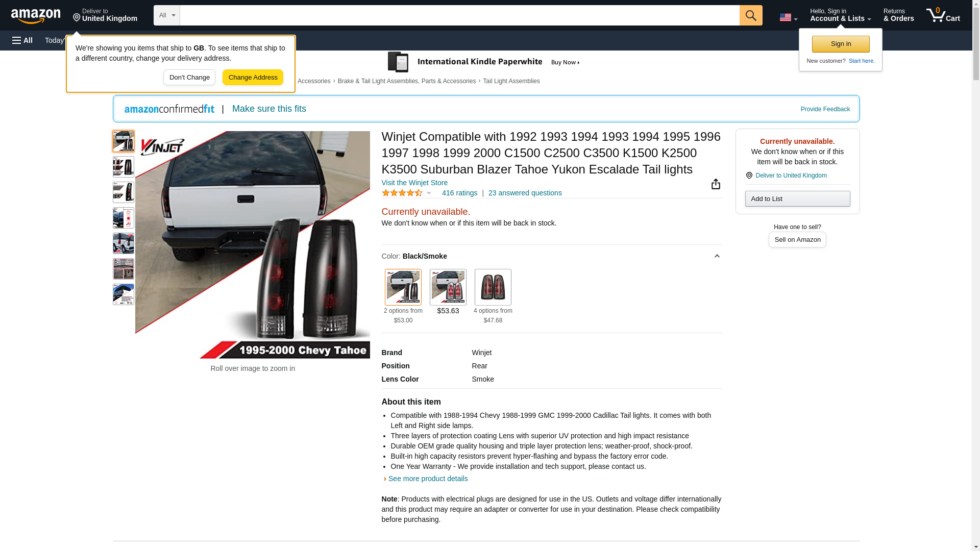Screen dimensions: 980x551
Task: Click Deliver to United Kingdom in header
Action: pyautogui.click(x=105, y=15)
